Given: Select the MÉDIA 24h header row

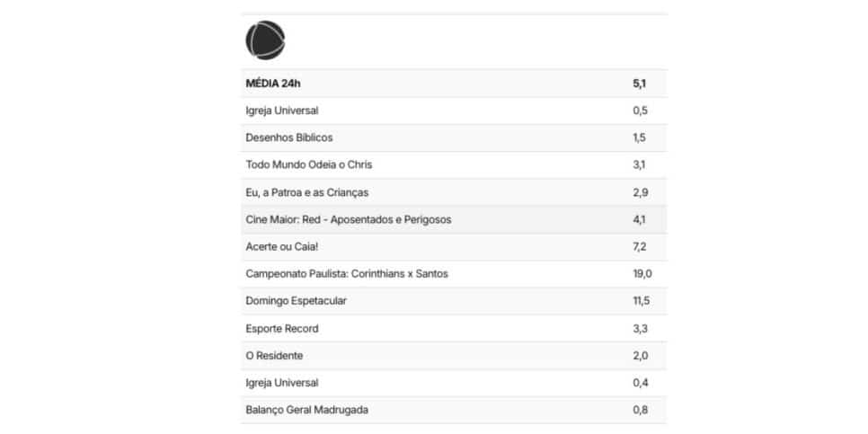Looking at the screenshot, I should click(454, 84).
